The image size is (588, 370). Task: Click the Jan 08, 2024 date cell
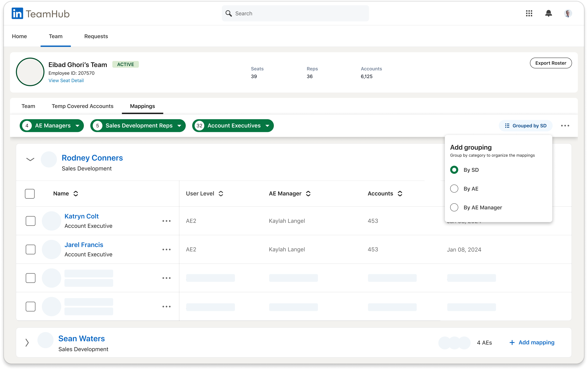point(464,250)
